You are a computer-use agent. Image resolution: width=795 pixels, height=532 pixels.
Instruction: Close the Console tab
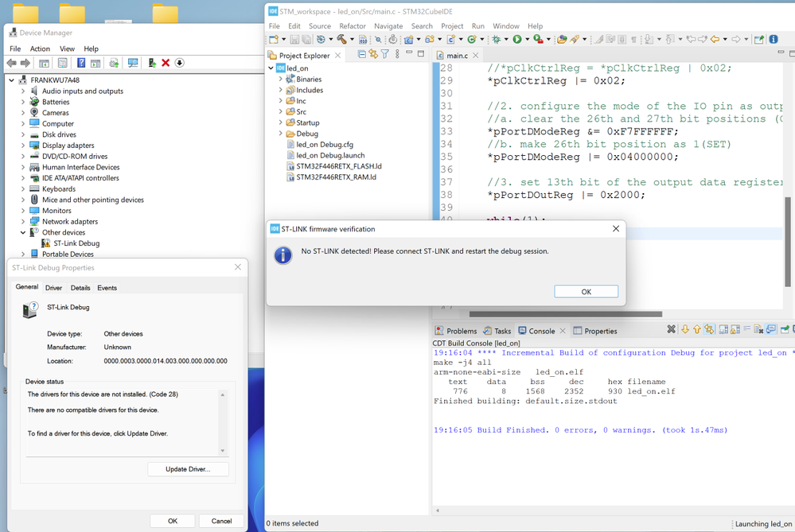tap(563, 331)
